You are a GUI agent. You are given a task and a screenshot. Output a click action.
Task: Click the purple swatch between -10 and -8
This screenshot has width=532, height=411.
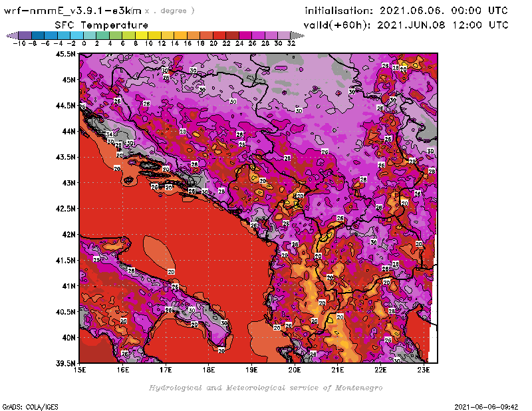(x=25, y=35)
